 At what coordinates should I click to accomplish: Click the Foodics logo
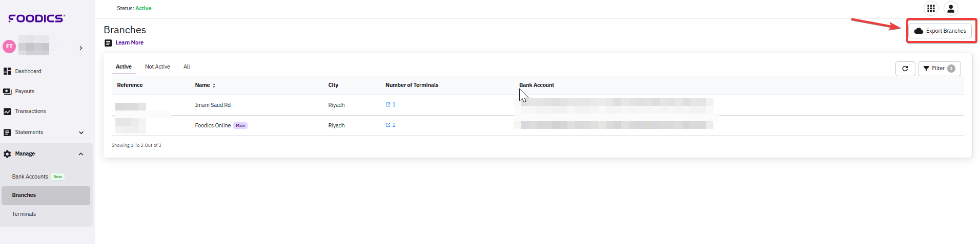tap(36, 18)
